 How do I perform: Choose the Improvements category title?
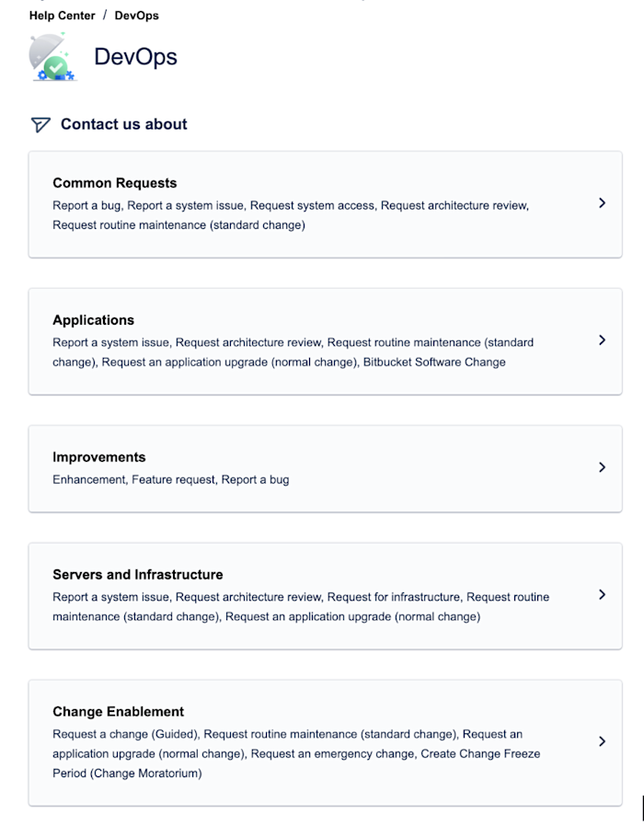[98, 457]
